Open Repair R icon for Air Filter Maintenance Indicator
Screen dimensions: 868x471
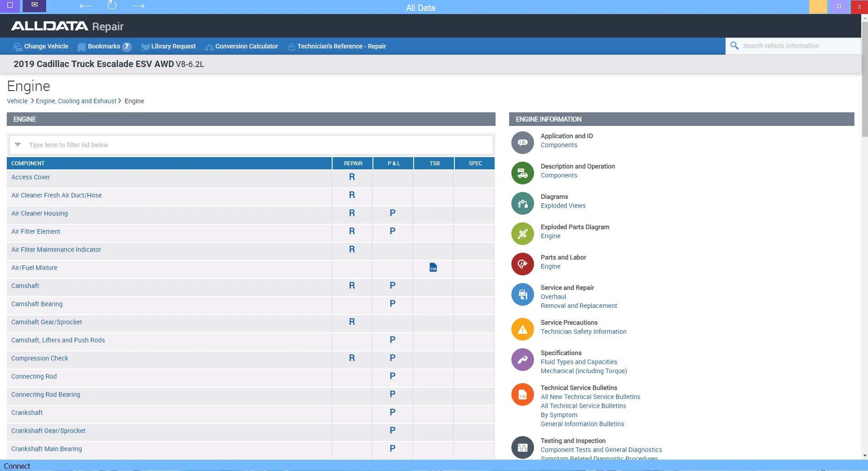pyautogui.click(x=352, y=250)
